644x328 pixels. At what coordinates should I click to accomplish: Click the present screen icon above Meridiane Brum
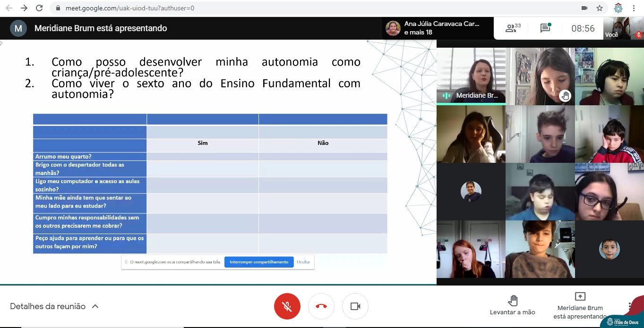tap(580, 296)
